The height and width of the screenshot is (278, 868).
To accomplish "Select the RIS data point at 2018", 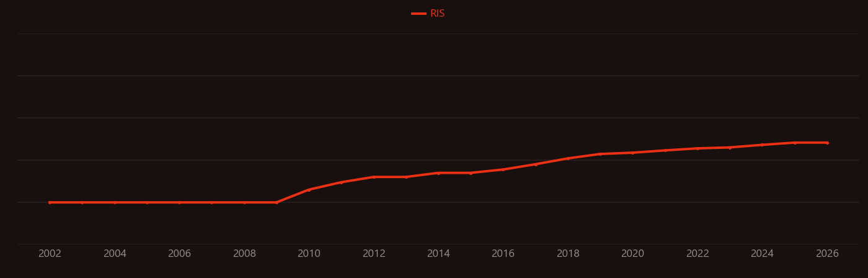I will tap(568, 158).
